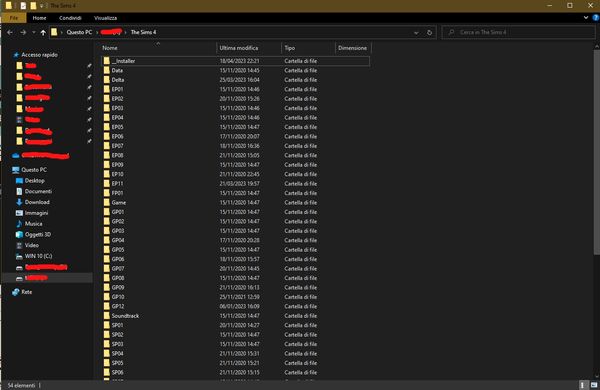Select the GP12 folder icon
The width and height of the screenshot is (600, 390).
107,306
